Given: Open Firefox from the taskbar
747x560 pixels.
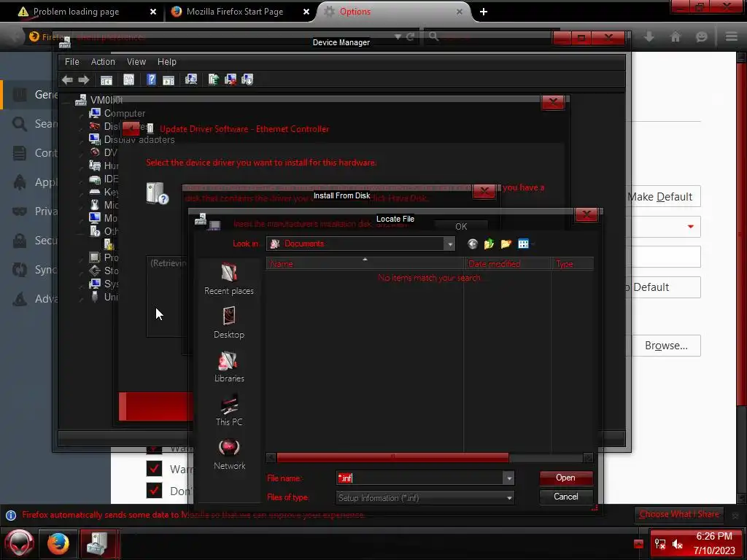Looking at the screenshot, I should pyautogui.click(x=58, y=543).
